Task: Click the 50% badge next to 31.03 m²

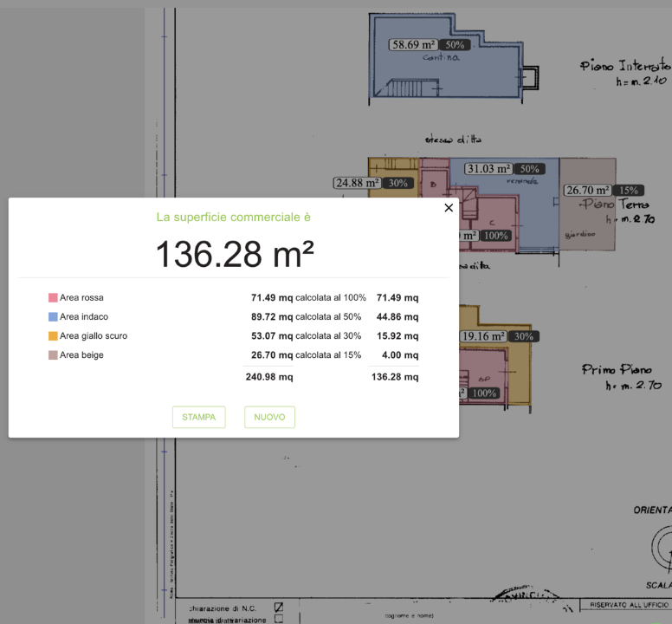Action: 530,169
